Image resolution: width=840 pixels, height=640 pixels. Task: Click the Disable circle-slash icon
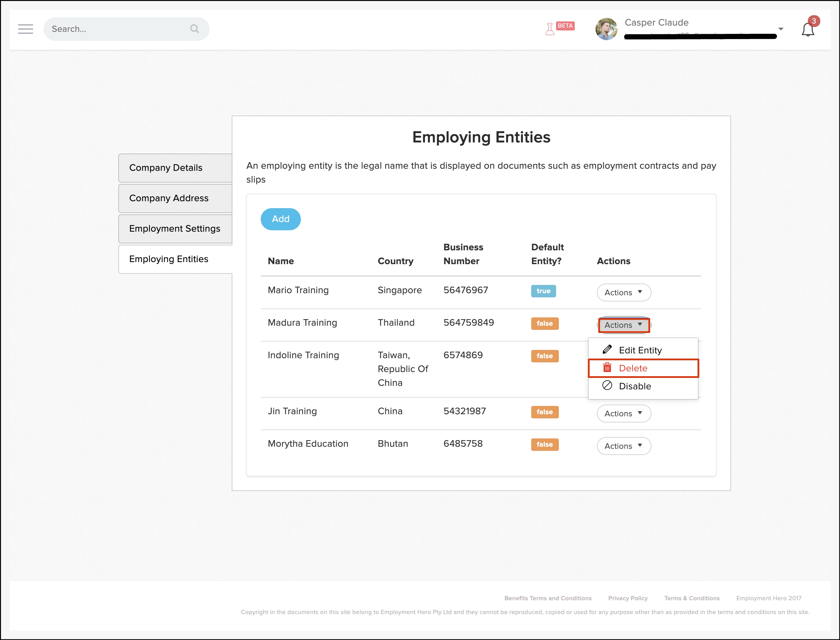coord(607,386)
